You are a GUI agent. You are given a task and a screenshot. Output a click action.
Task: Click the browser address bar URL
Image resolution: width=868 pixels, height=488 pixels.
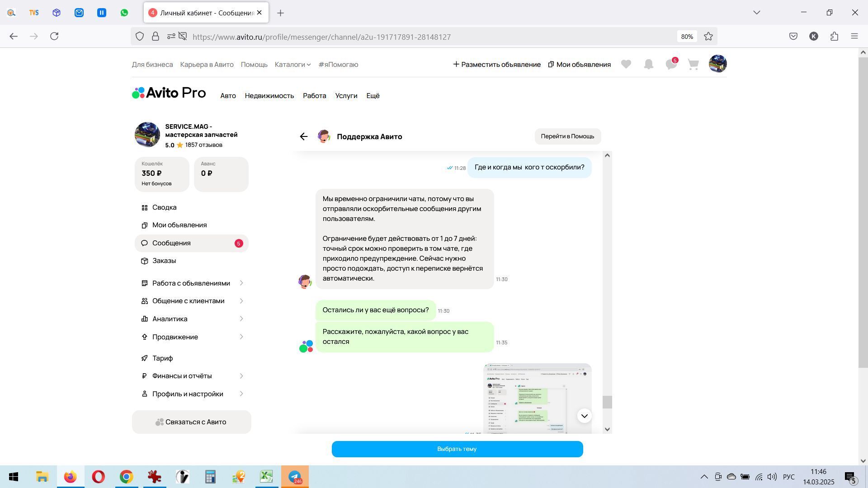[322, 37]
